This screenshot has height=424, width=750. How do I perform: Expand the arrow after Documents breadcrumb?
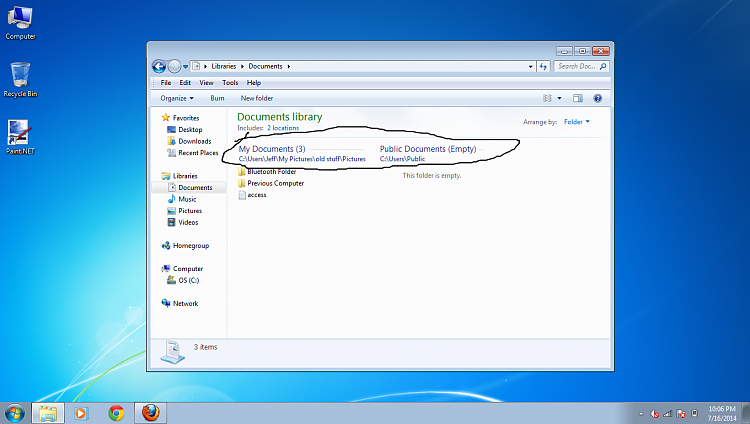pyautogui.click(x=288, y=67)
